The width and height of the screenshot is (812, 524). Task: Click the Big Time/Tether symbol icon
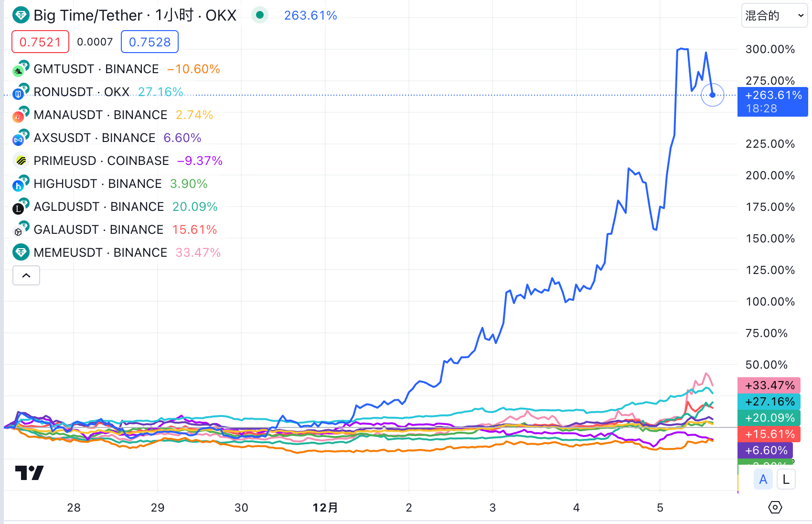click(21, 15)
